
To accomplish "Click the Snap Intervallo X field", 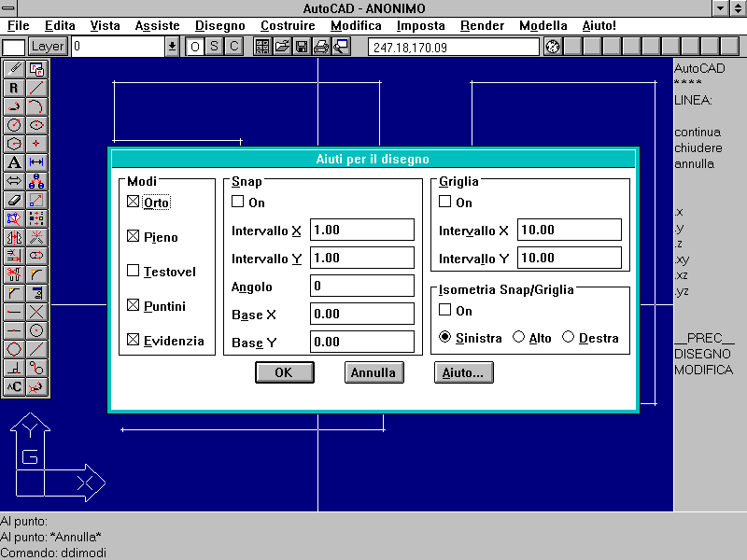I will coord(362,230).
